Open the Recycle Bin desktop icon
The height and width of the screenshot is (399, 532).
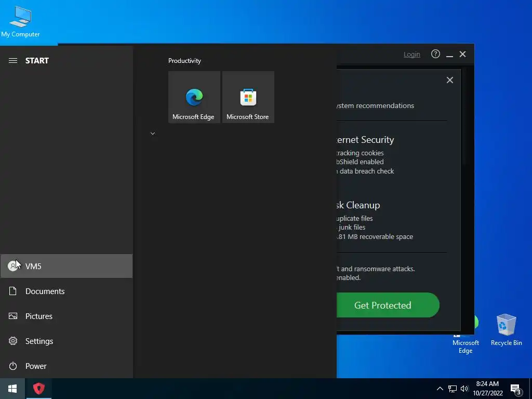(506, 330)
